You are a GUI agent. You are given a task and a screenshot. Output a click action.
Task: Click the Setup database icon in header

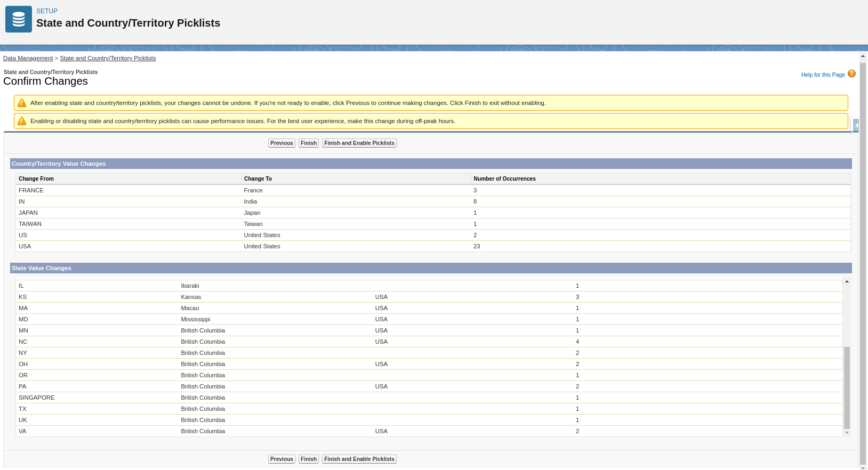click(19, 19)
